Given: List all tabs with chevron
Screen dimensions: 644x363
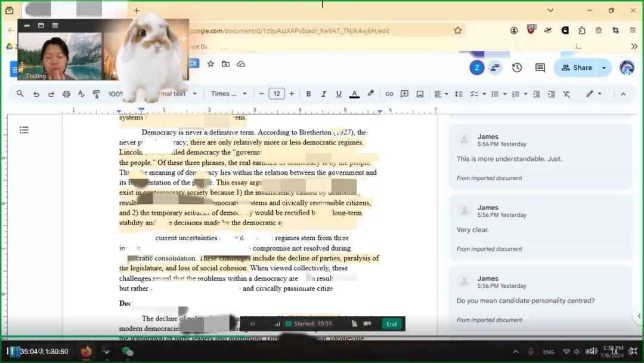Looking at the screenshot, I should click(x=550, y=10).
